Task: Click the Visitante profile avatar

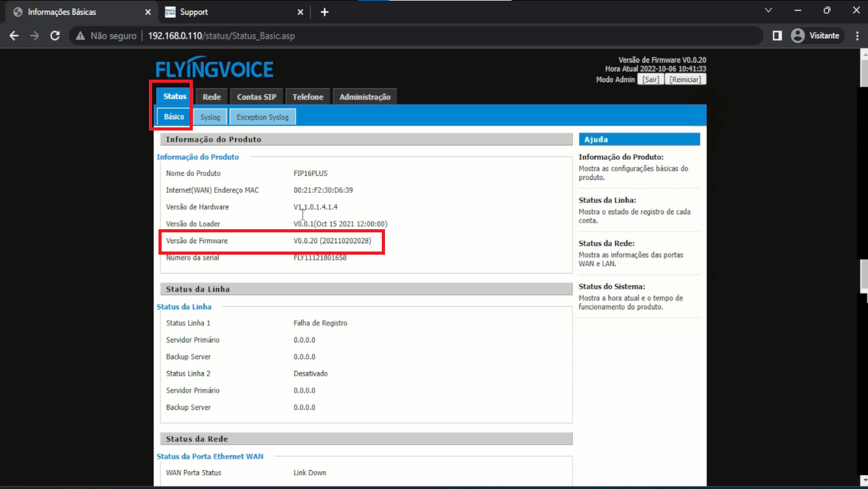Action: point(797,36)
